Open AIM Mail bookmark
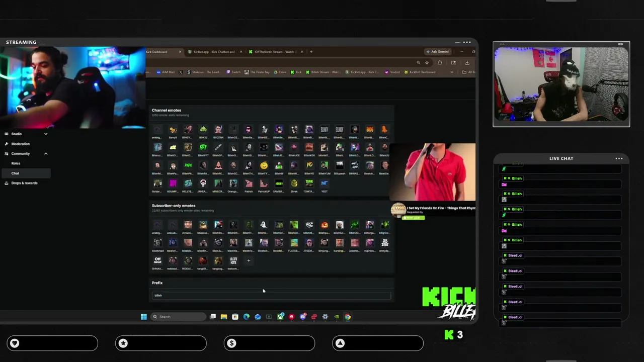This screenshot has height=362, width=644. tap(166, 72)
